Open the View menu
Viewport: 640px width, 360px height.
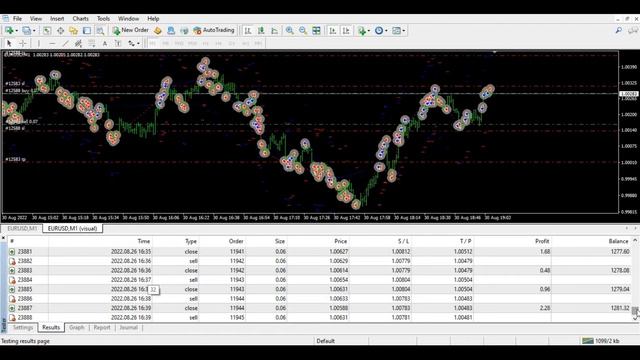click(36, 19)
